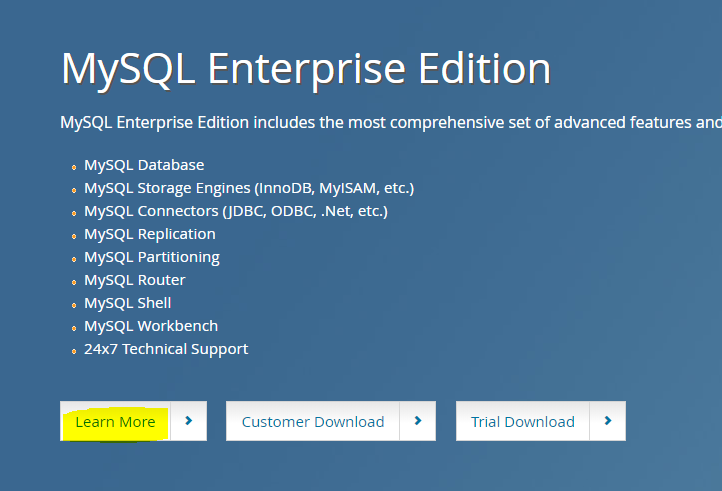Select the MySQL Partitioning list item
722x491 pixels.
tap(152, 257)
